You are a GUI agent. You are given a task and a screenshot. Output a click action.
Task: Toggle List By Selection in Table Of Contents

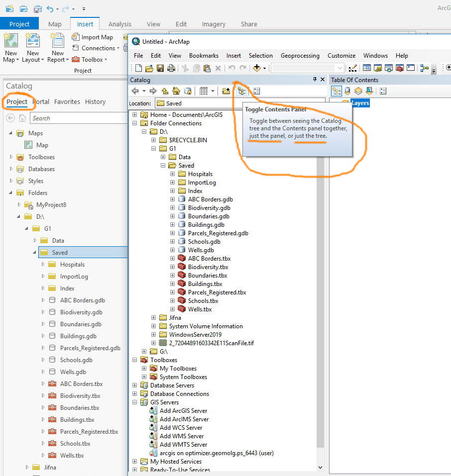click(369, 91)
